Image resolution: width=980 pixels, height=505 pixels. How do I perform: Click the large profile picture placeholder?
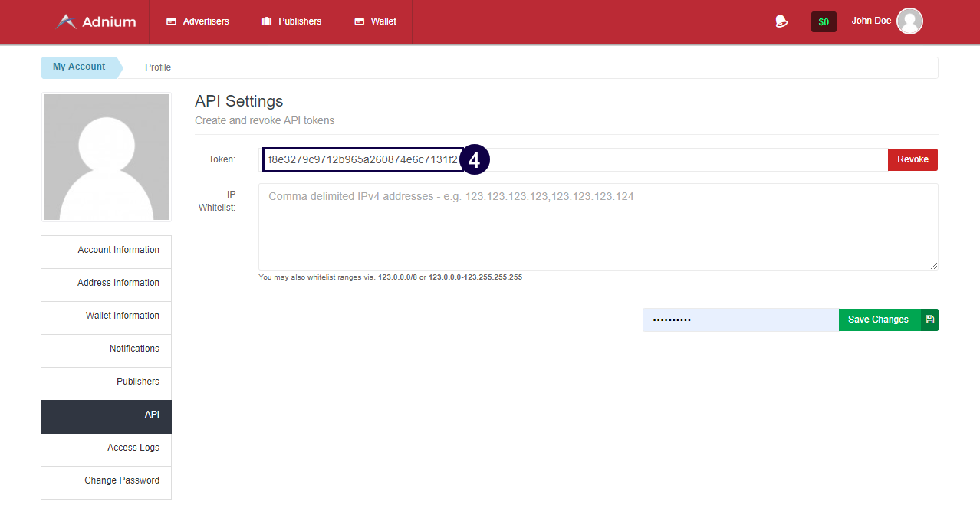tap(107, 157)
